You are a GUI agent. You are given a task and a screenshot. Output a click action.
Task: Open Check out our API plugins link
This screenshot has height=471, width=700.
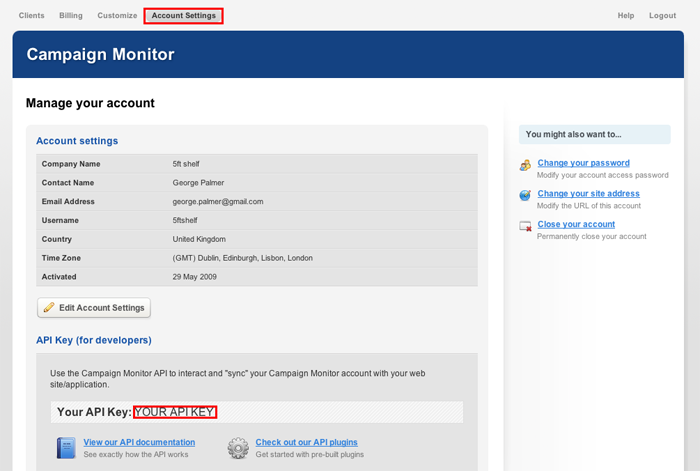306,442
